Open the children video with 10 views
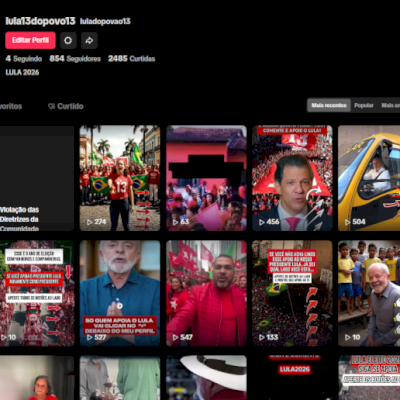 [369, 293]
